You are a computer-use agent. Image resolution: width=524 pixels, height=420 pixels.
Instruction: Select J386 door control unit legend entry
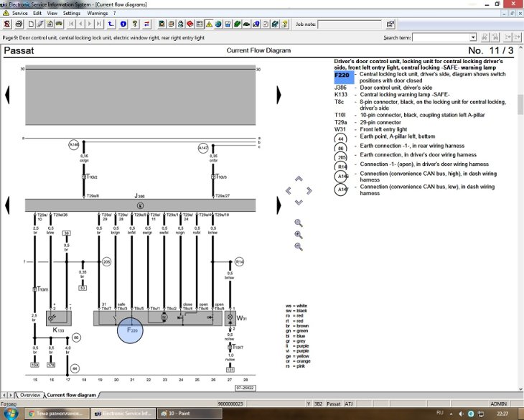click(x=383, y=88)
